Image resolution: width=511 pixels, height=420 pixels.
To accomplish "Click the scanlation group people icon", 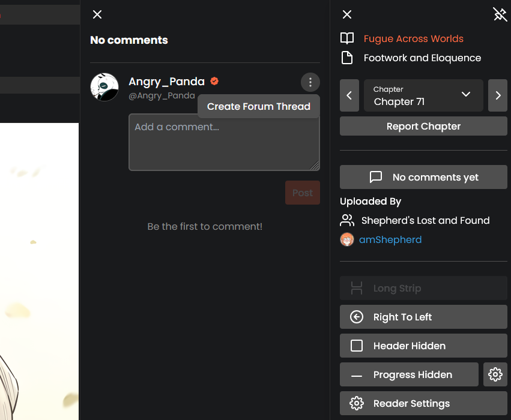I will (347, 220).
